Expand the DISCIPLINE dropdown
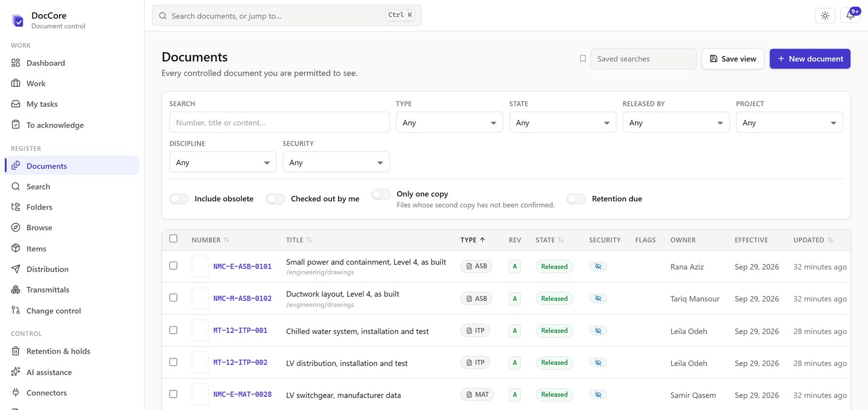The width and height of the screenshot is (868, 410). point(222,162)
